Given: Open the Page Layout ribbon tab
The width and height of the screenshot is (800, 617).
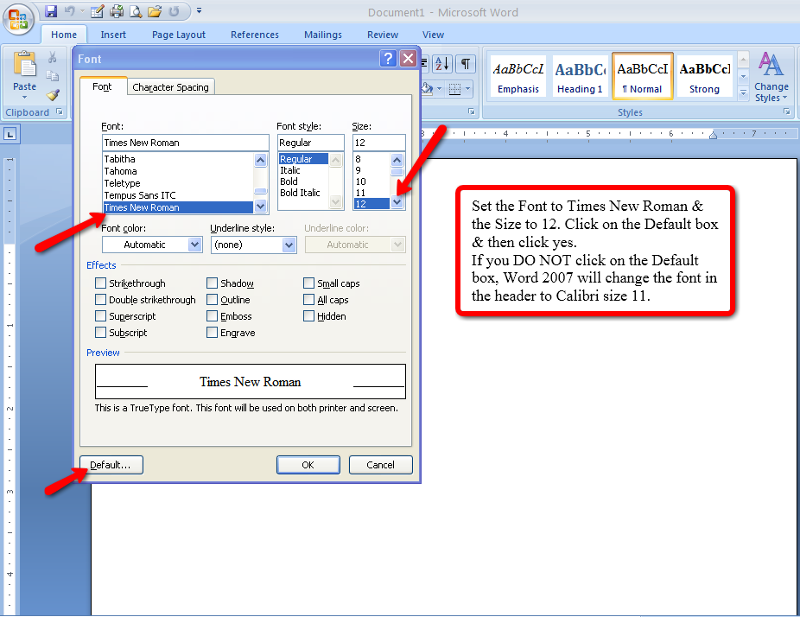Looking at the screenshot, I should [x=179, y=35].
